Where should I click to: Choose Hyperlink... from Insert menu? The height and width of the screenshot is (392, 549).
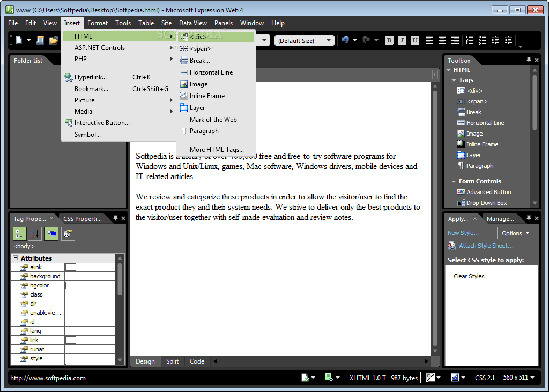click(x=118, y=77)
